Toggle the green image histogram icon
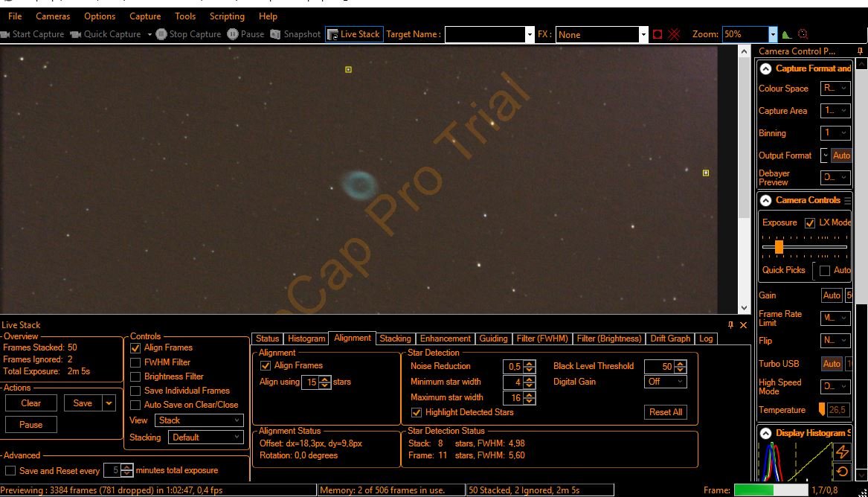This screenshot has width=868, height=497. (x=786, y=34)
